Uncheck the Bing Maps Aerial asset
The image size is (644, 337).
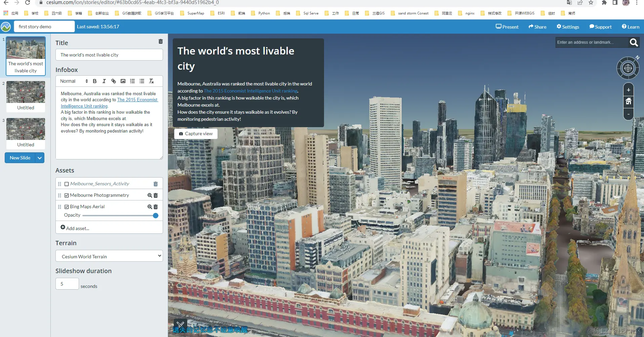pos(67,207)
